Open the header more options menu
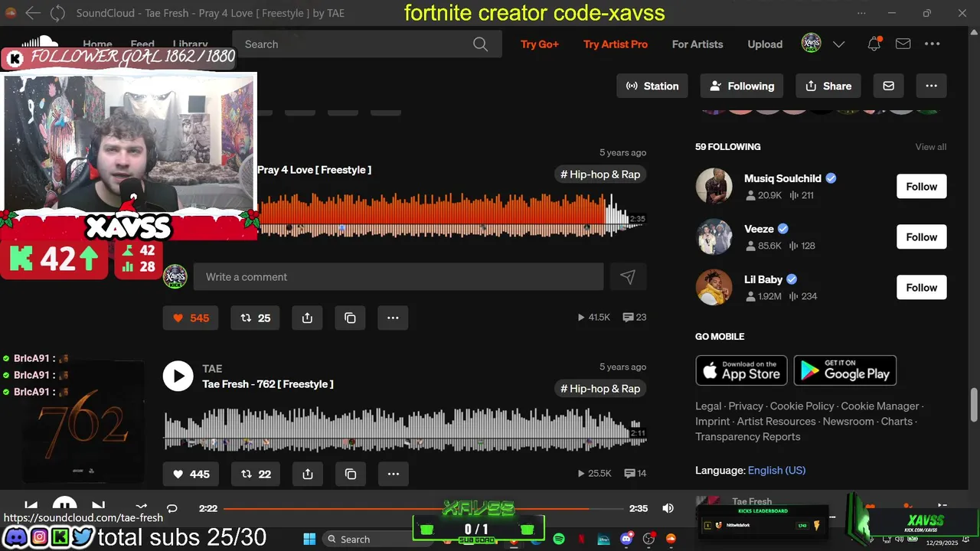The width and height of the screenshot is (980, 551). pyautogui.click(x=932, y=44)
